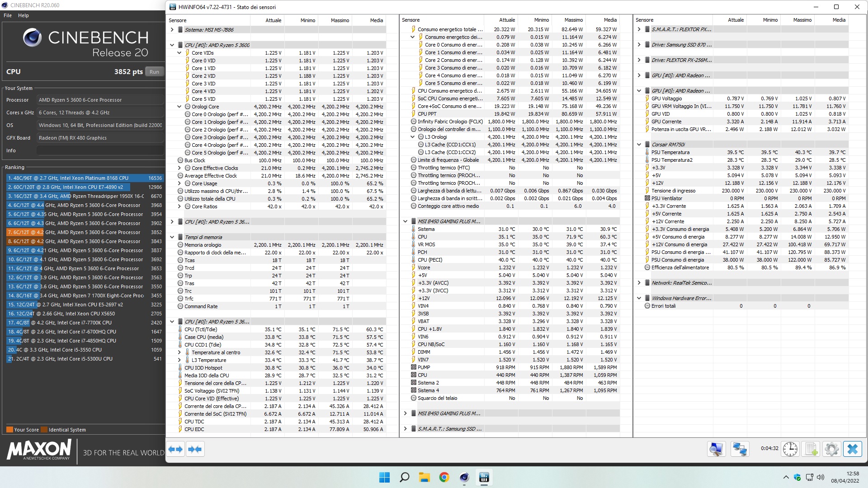Screen dimensions: 868x488
Task: Open File Explorer from taskbar
Action: coord(424,477)
